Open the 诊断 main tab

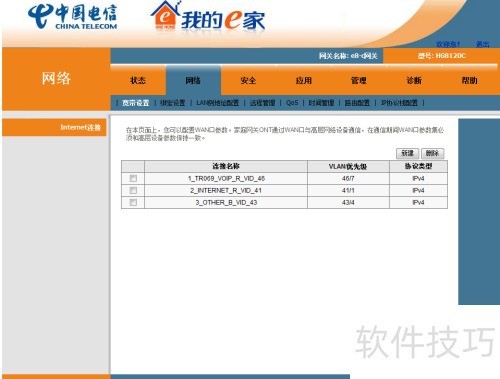pos(414,80)
